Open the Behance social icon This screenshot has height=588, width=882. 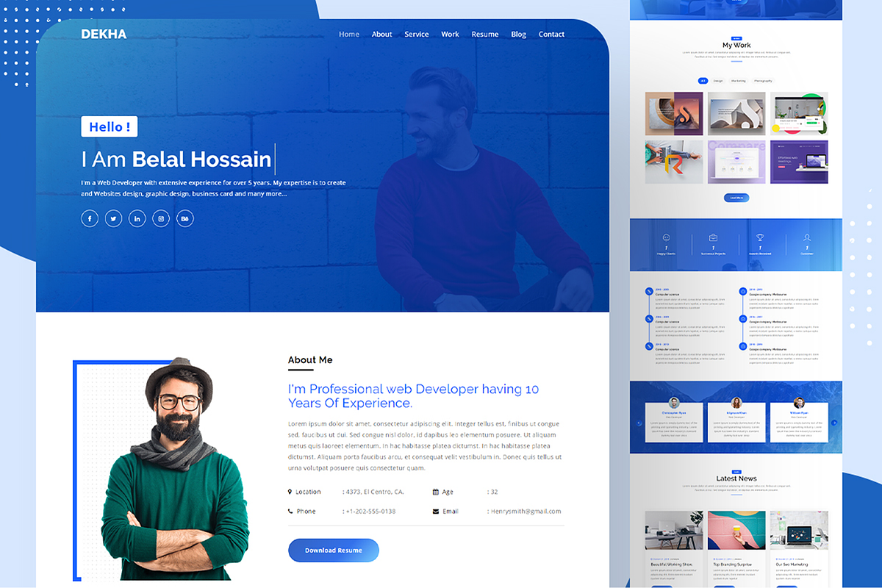185,218
